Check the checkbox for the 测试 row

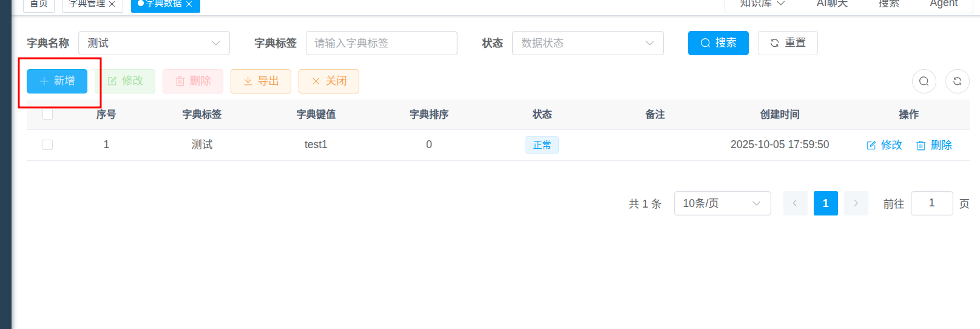click(x=48, y=144)
